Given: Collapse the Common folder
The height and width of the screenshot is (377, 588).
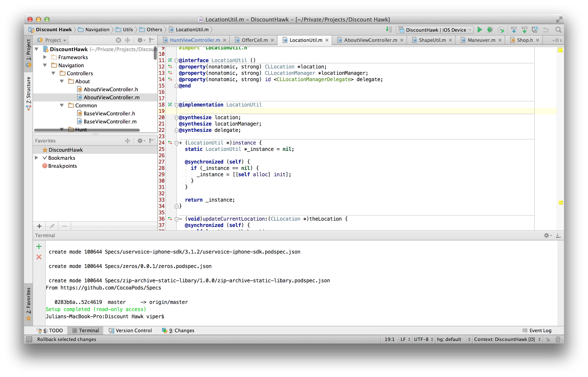Looking at the screenshot, I should pos(62,105).
